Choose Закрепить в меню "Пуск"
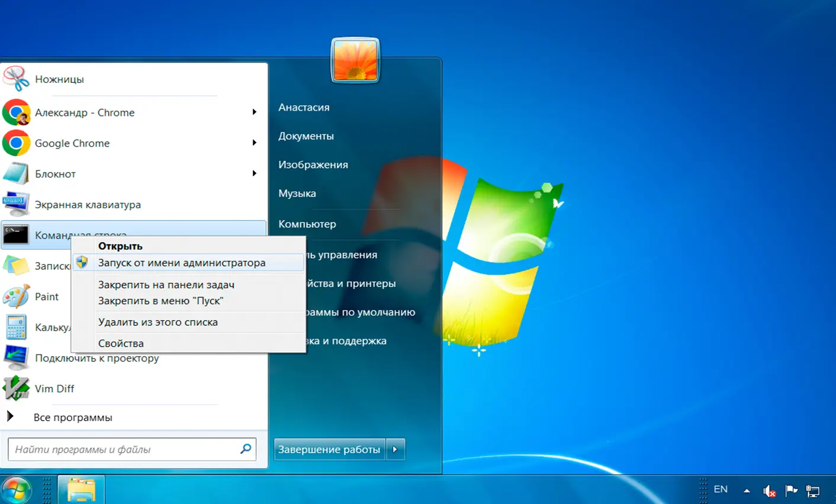The image size is (836, 504). click(x=160, y=301)
